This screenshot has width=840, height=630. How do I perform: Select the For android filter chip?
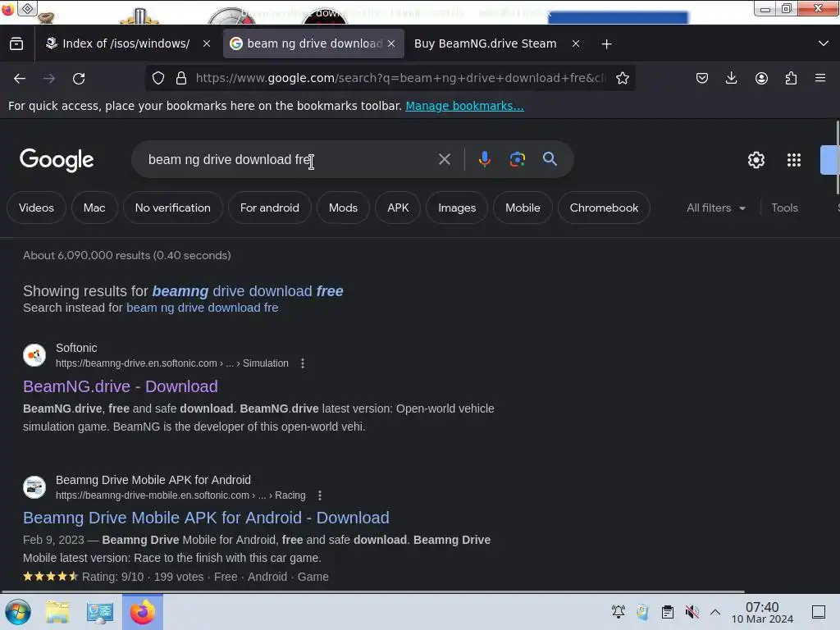pyautogui.click(x=269, y=208)
